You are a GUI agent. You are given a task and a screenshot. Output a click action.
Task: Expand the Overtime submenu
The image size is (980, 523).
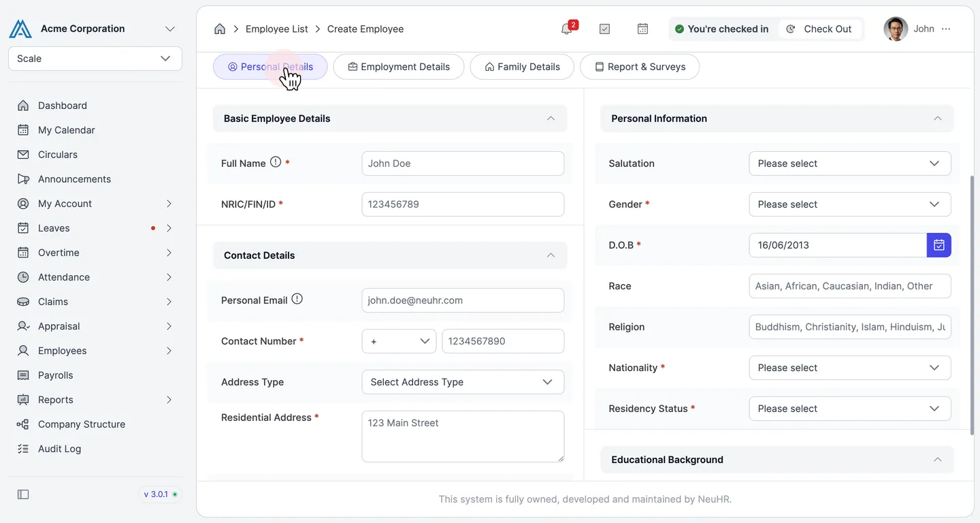[x=169, y=253]
